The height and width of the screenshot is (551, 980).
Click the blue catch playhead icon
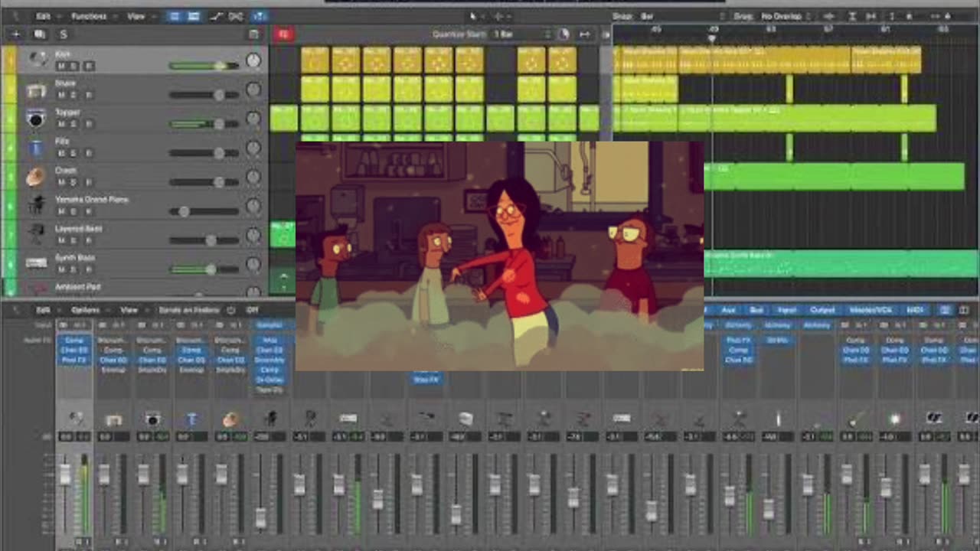click(259, 16)
